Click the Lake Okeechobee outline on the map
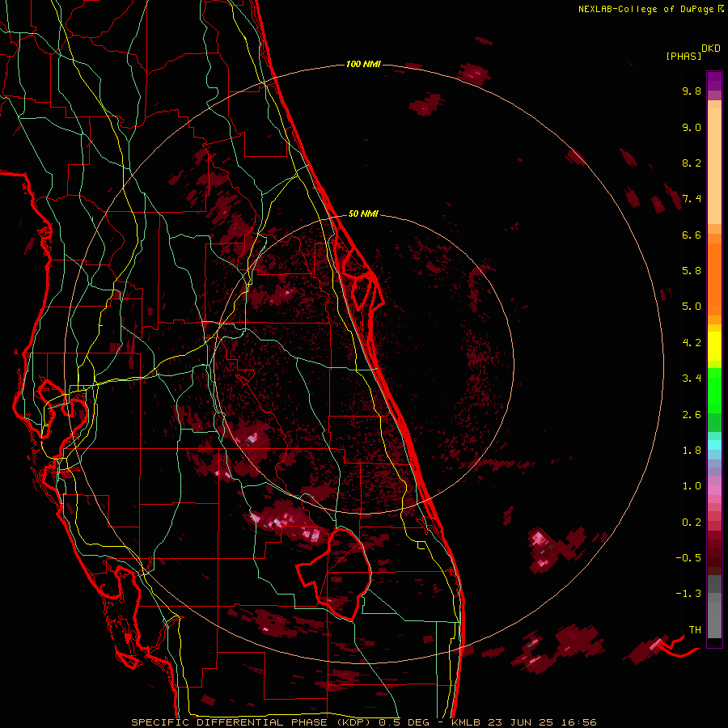 click(x=334, y=574)
